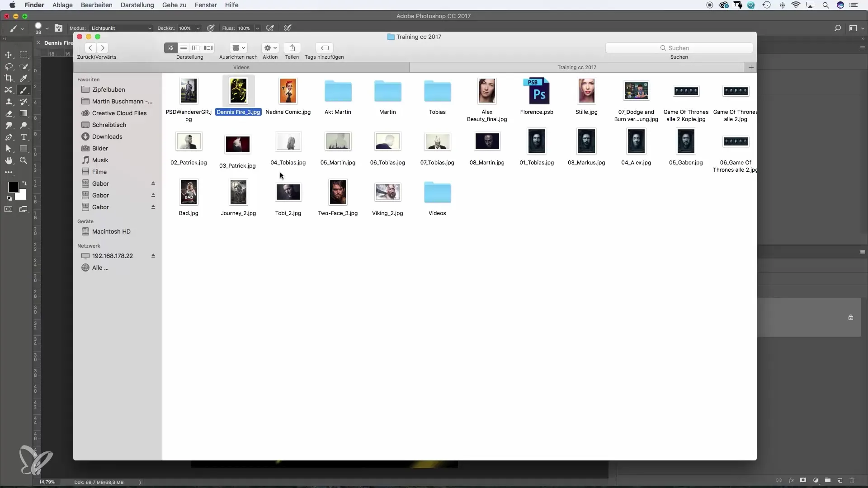This screenshot has width=868, height=488.
Task: Open the Bearbeiten menu
Action: (97, 5)
